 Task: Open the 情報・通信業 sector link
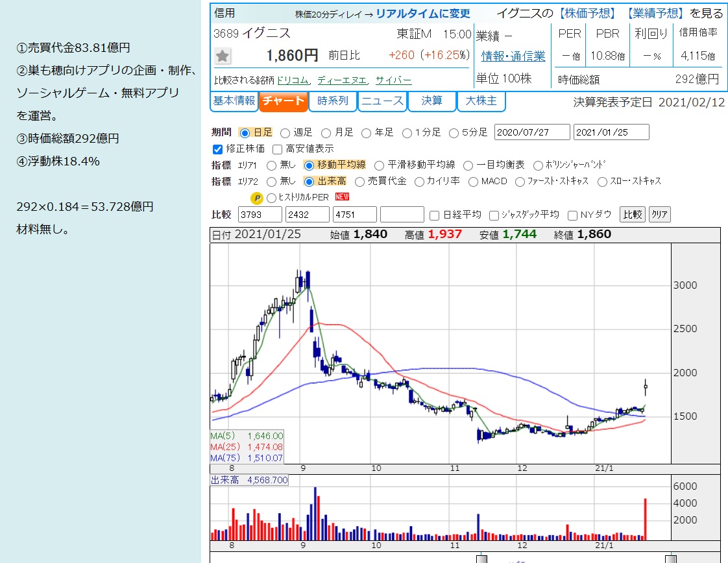[513, 56]
